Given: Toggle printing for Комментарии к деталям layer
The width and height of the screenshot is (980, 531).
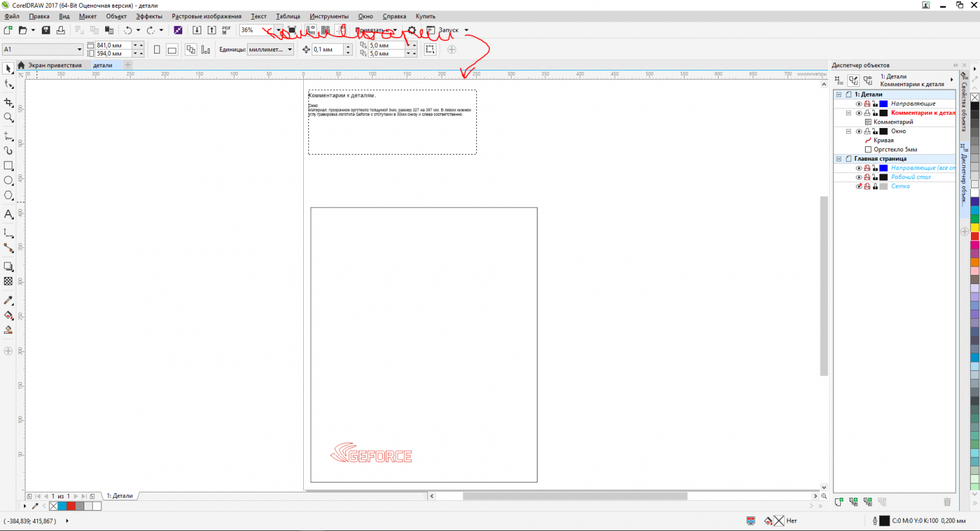Looking at the screenshot, I should [x=867, y=113].
